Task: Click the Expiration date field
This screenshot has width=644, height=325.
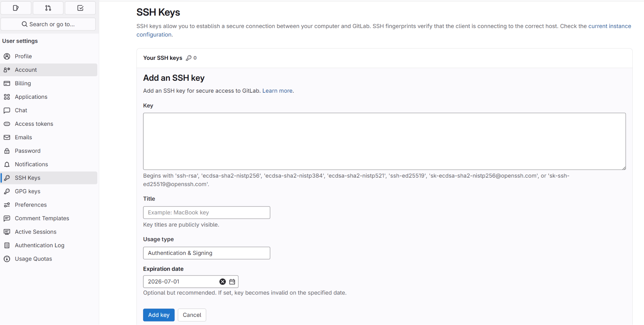Action: (191, 282)
